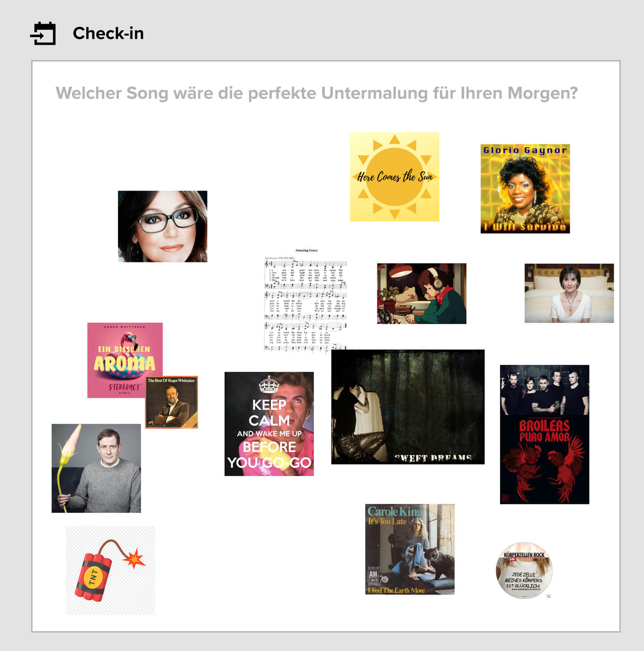
Task: Click the question about the perfect morning song
Action: pyautogui.click(x=317, y=93)
